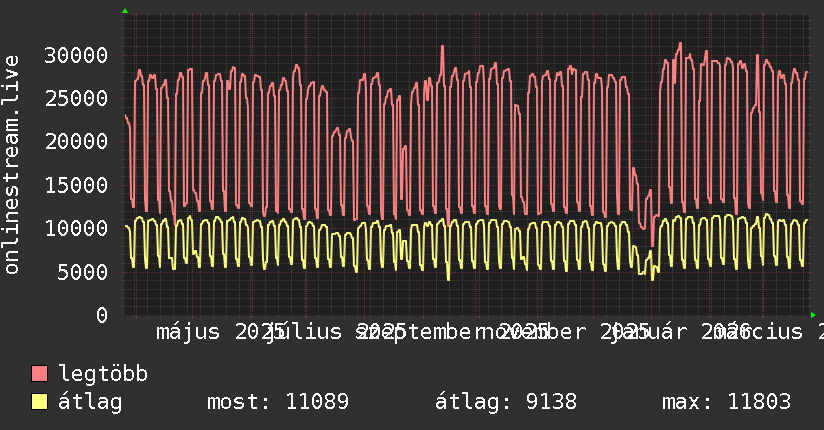Click the 30000 y-axis label
The width and height of the screenshot is (824, 430).
(x=76, y=56)
